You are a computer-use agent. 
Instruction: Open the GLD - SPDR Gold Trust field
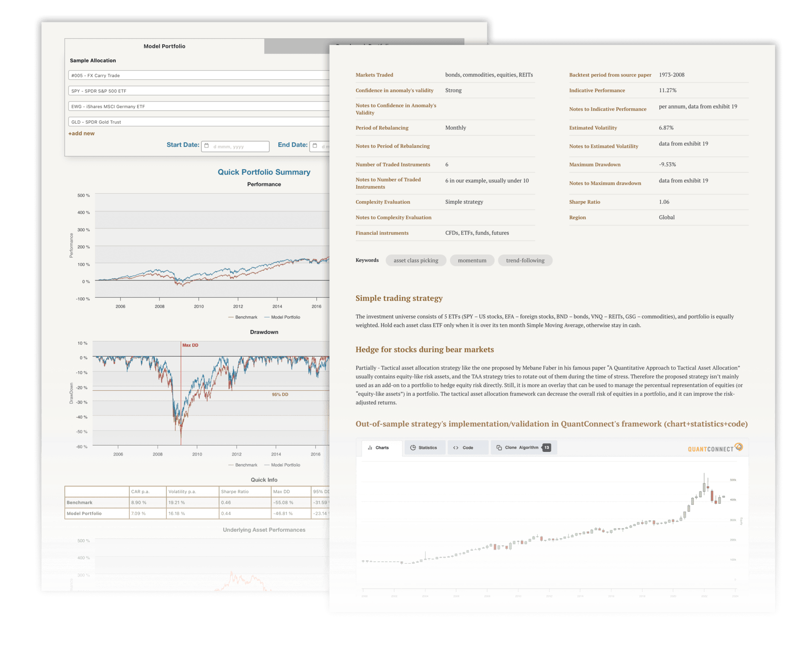pyautogui.click(x=199, y=122)
